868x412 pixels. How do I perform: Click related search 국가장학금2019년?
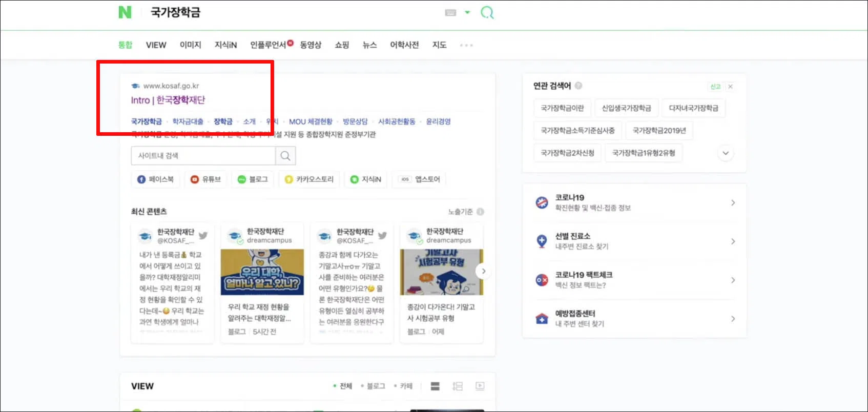pyautogui.click(x=659, y=131)
